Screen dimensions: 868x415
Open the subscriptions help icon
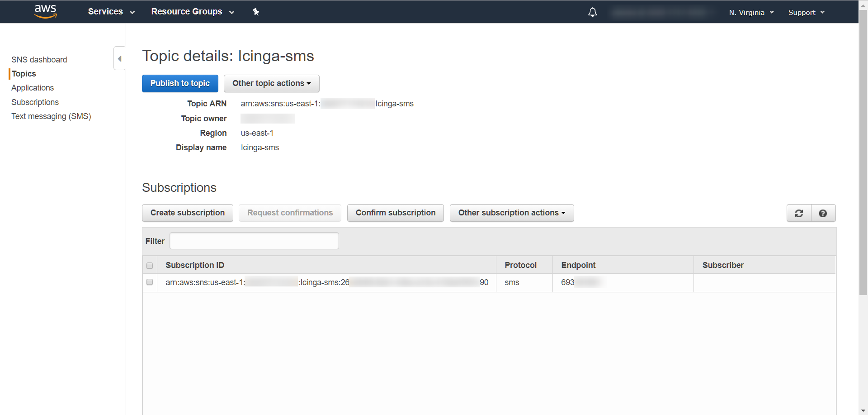tap(823, 213)
